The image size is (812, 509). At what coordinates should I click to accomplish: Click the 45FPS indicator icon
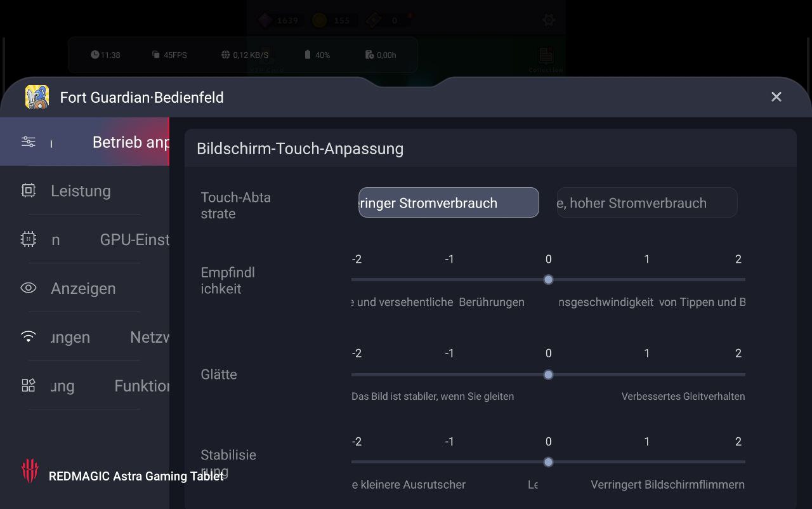point(156,55)
